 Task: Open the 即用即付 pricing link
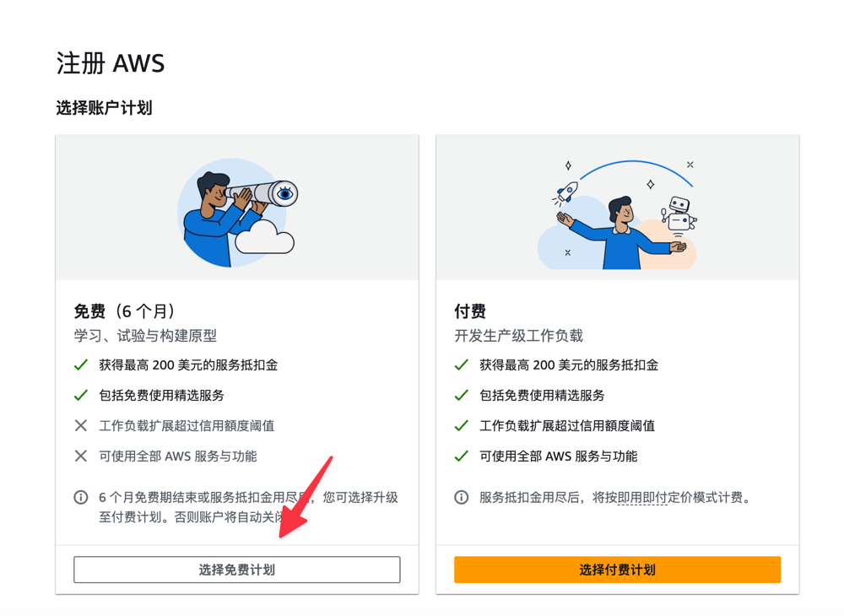click(x=642, y=498)
